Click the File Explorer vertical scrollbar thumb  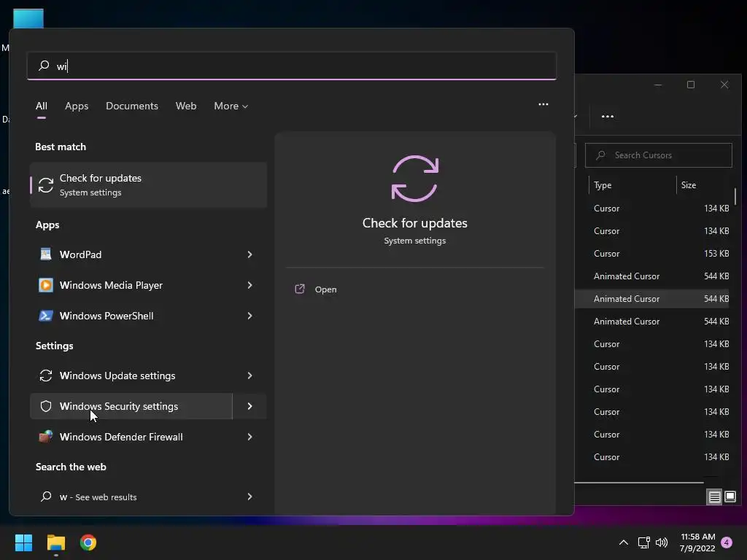pos(735,196)
